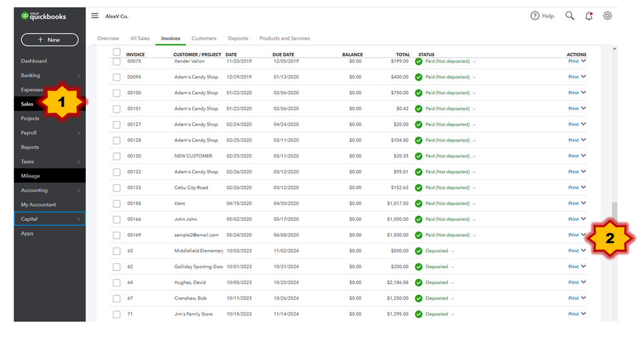Expand the Accounting sidebar submenu
Viewport: 644px width, 349px height.
79,191
